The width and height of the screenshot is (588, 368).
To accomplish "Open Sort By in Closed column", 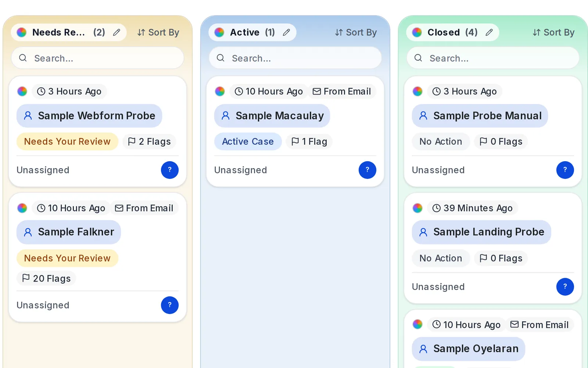I will 553,32.
